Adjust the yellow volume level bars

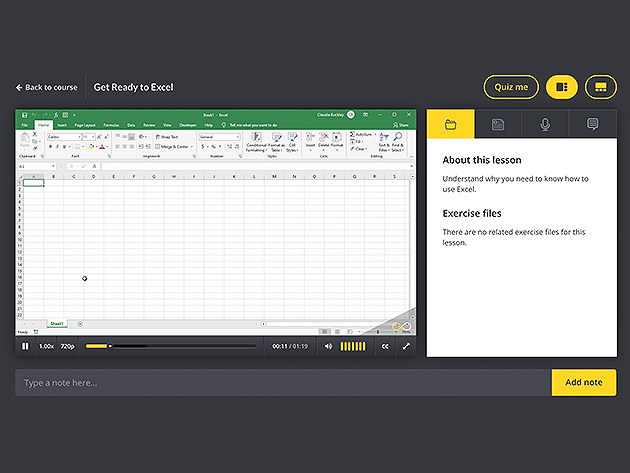pyautogui.click(x=353, y=346)
